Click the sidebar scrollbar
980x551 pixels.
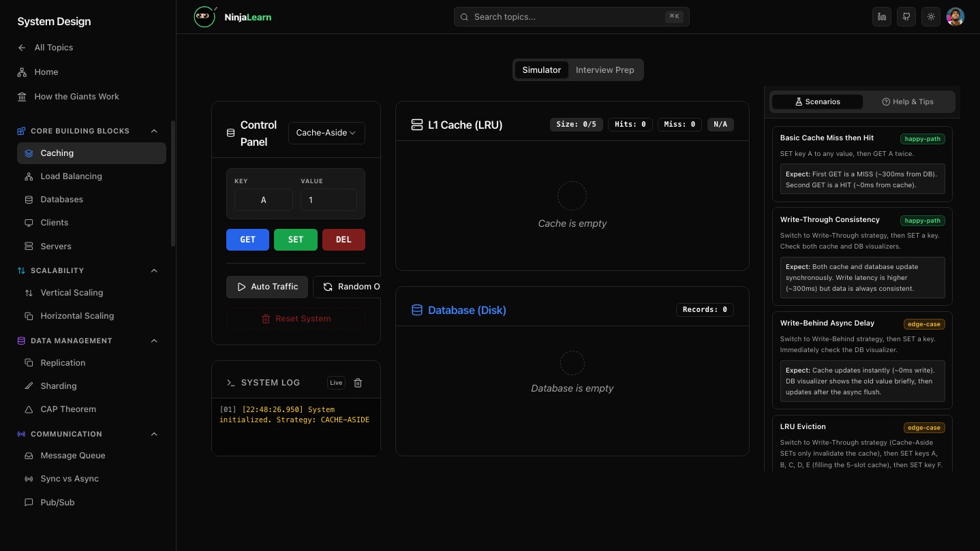pos(173,184)
